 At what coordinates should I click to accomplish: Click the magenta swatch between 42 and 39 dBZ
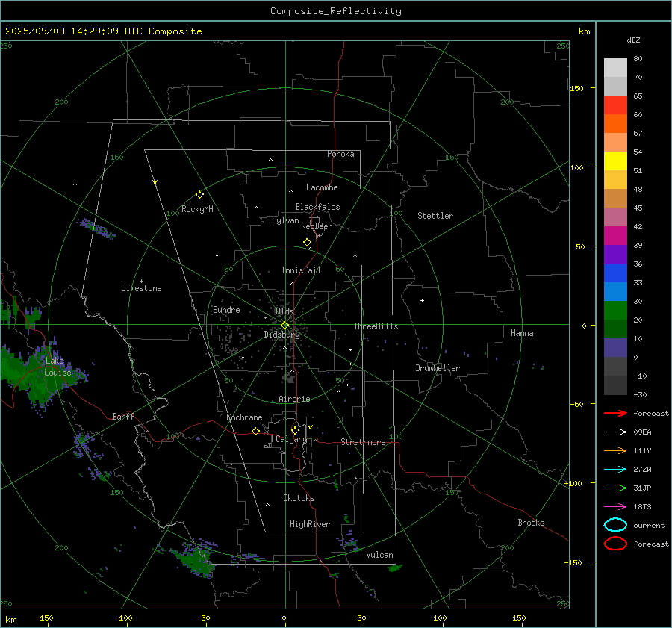615,235
